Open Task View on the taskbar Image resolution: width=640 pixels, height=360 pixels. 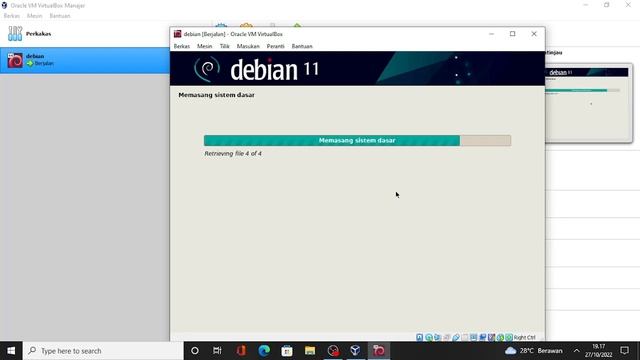217,351
